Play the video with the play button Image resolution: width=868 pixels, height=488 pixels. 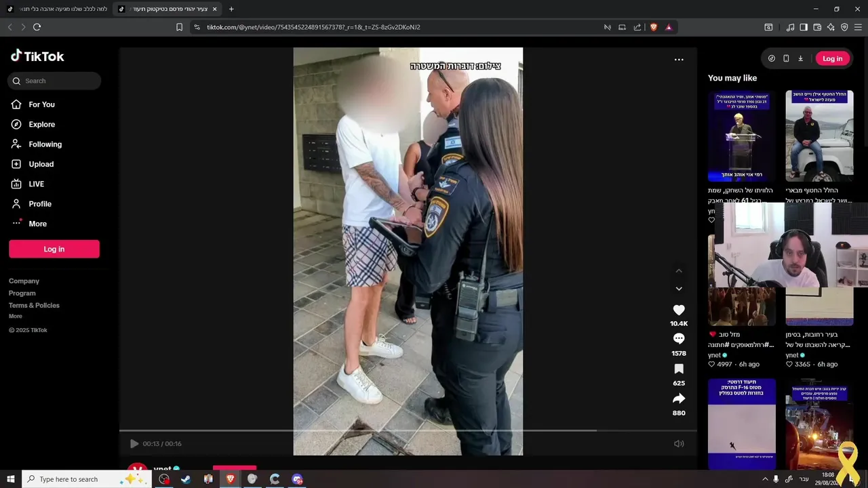(134, 444)
